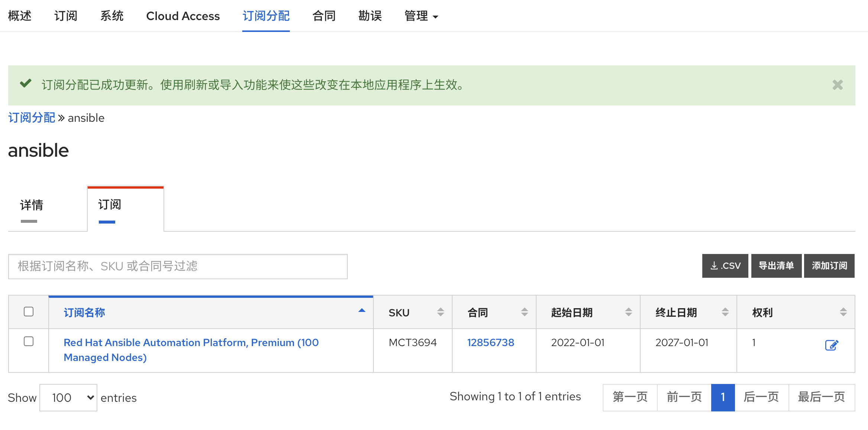Select the Ansible Automation Platform row checkbox

tap(29, 341)
